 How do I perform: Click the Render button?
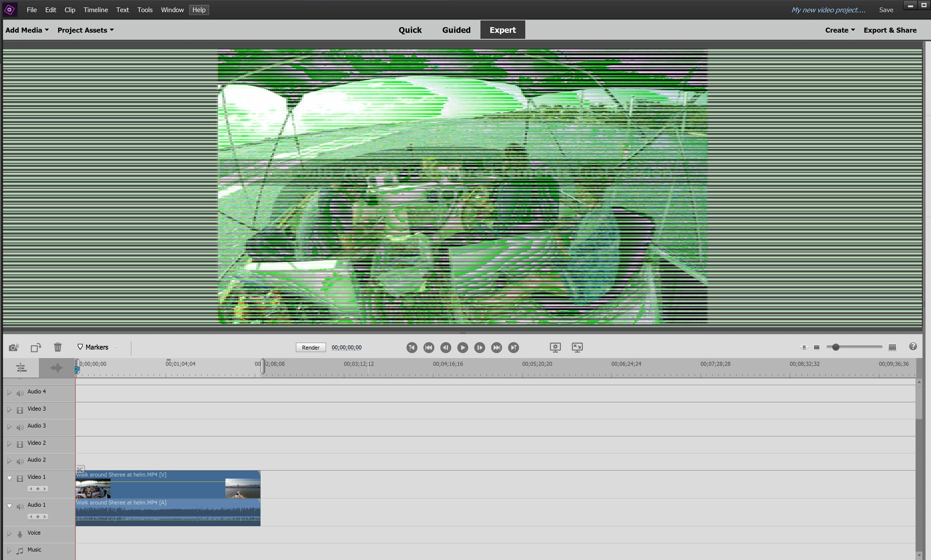click(311, 348)
